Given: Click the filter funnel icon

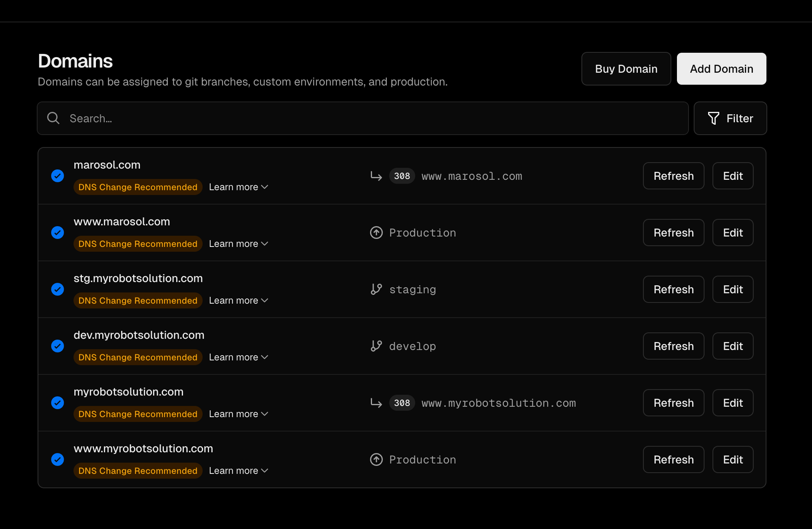Looking at the screenshot, I should (713, 118).
